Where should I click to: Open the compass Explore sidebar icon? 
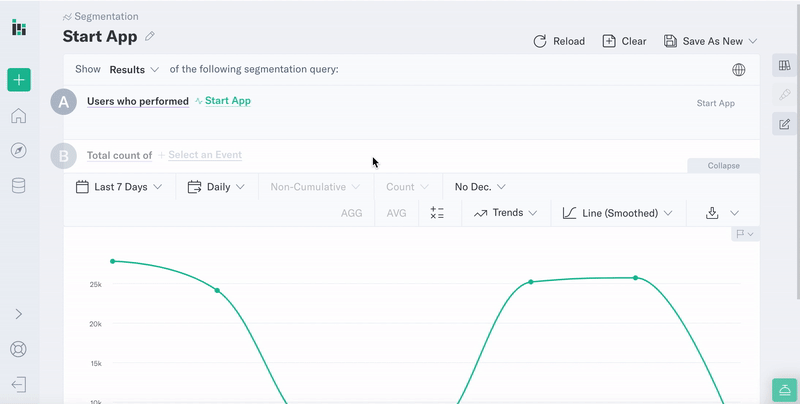click(x=19, y=150)
